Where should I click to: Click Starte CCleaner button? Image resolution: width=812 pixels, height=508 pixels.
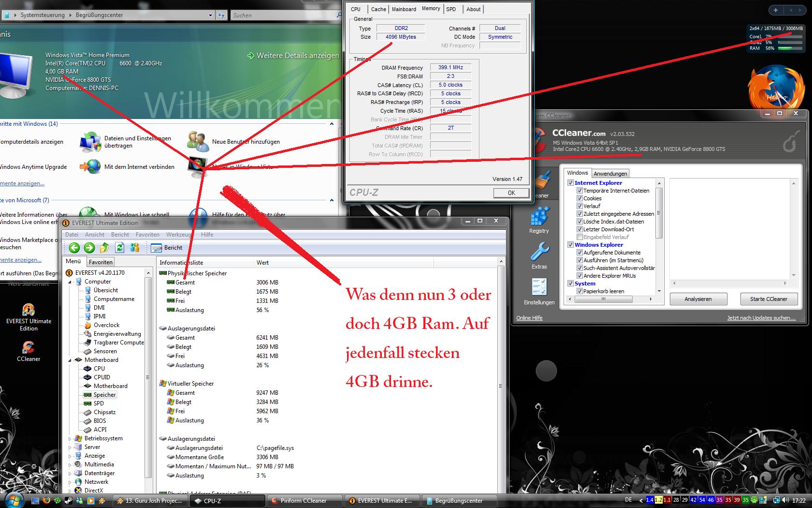[768, 299]
